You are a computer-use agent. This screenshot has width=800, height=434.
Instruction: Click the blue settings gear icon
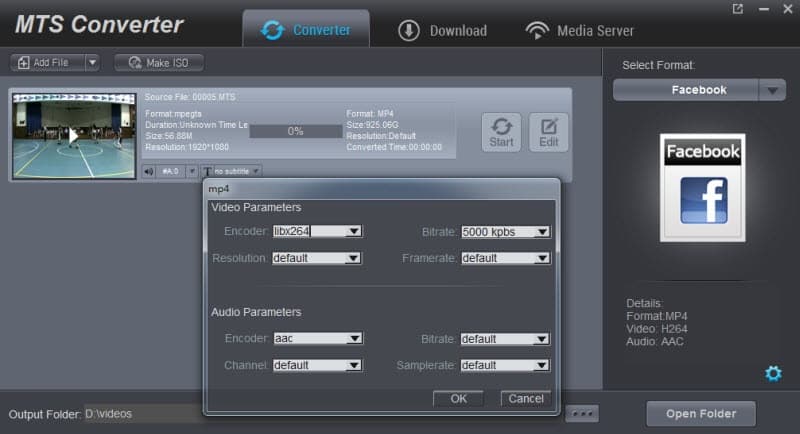click(772, 373)
